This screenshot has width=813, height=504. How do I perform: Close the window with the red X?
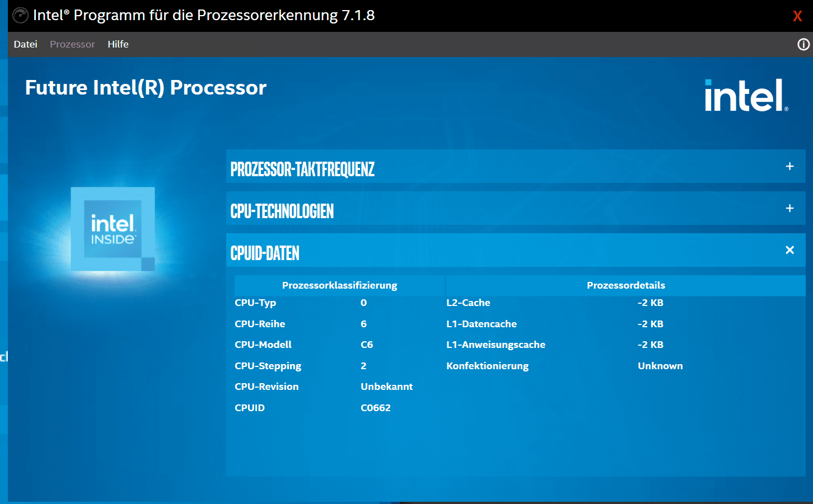[x=797, y=16]
